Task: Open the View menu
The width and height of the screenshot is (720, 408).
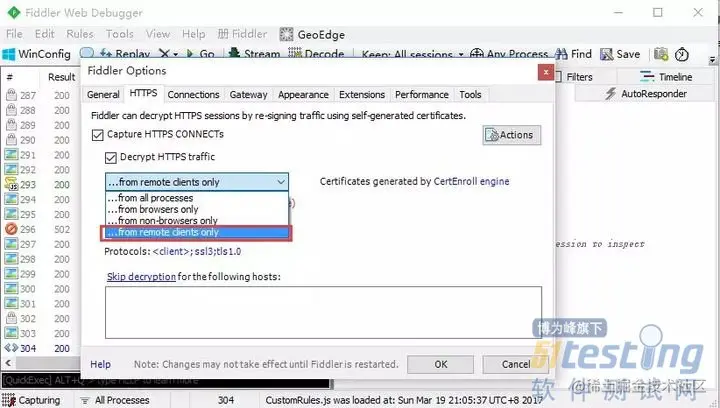Action: [158, 34]
